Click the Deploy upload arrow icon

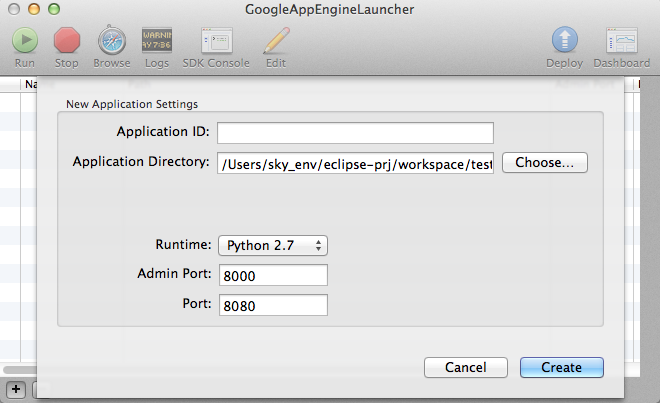point(564,40)
